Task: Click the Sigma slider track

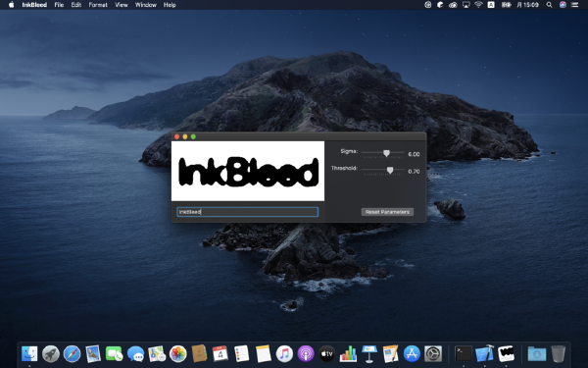Action: [x=383, y=152]
